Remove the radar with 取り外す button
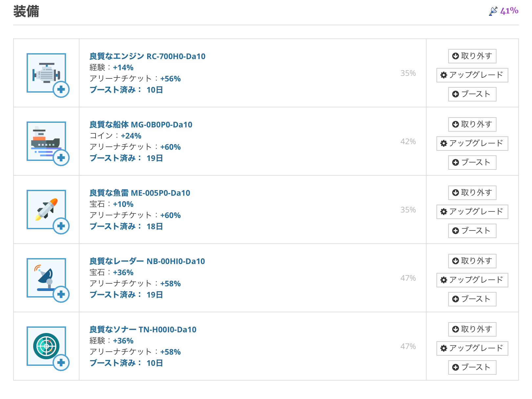This screenshot has height=399, width=532. [472, 261]
